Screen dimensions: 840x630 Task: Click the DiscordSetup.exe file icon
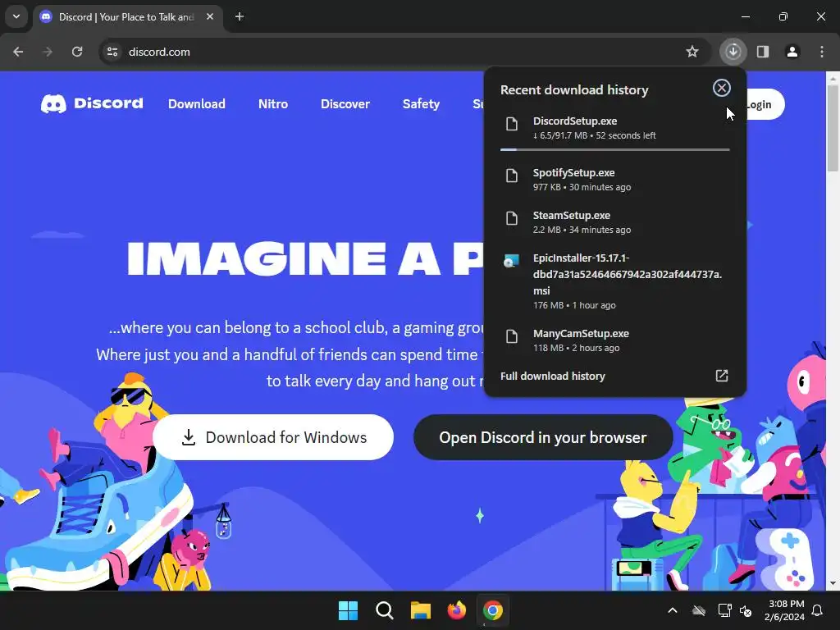pos(512,124)
